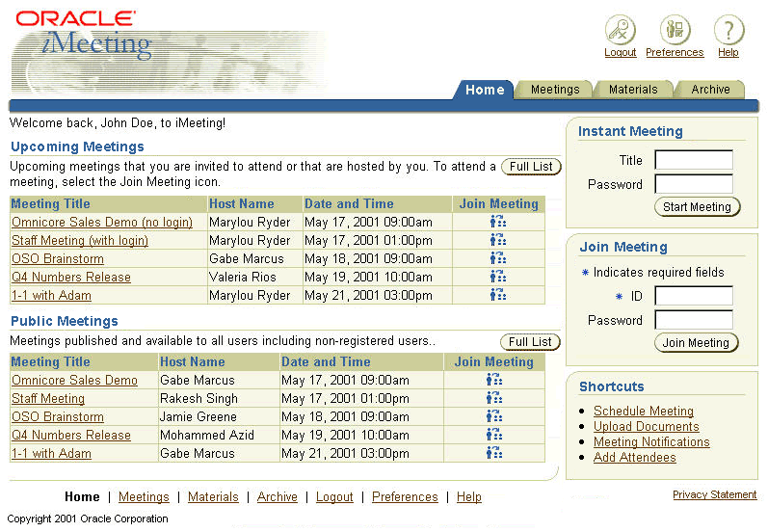This screenshot has height=532, width=768.
Task: Open public 1-1 with Adam link
Action: tap(51, 453)
